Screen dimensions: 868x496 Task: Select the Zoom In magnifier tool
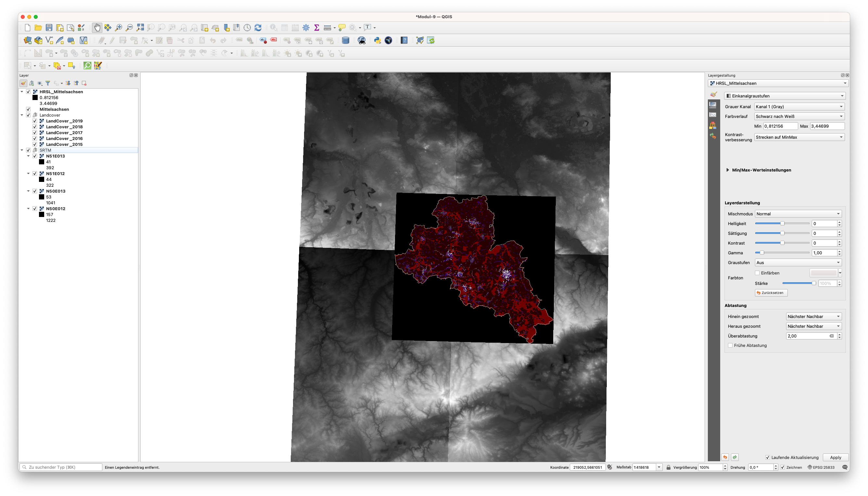(x=119, y=28)
